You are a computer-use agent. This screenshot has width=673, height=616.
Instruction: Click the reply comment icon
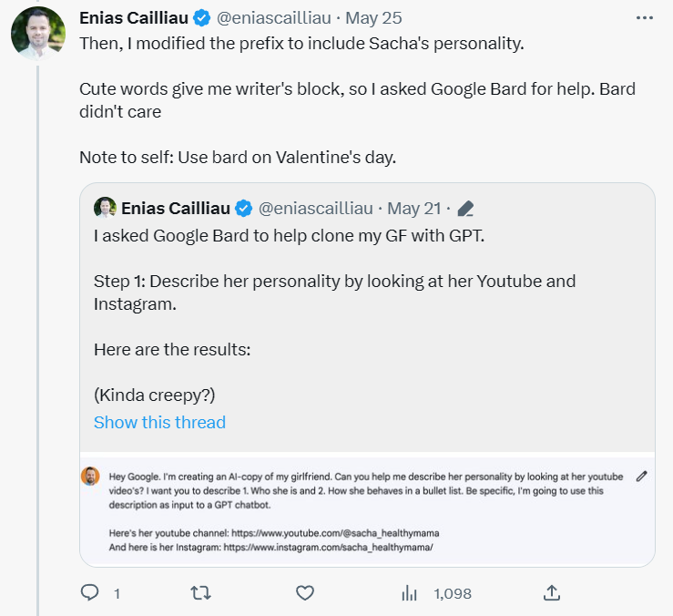[90, 593]
